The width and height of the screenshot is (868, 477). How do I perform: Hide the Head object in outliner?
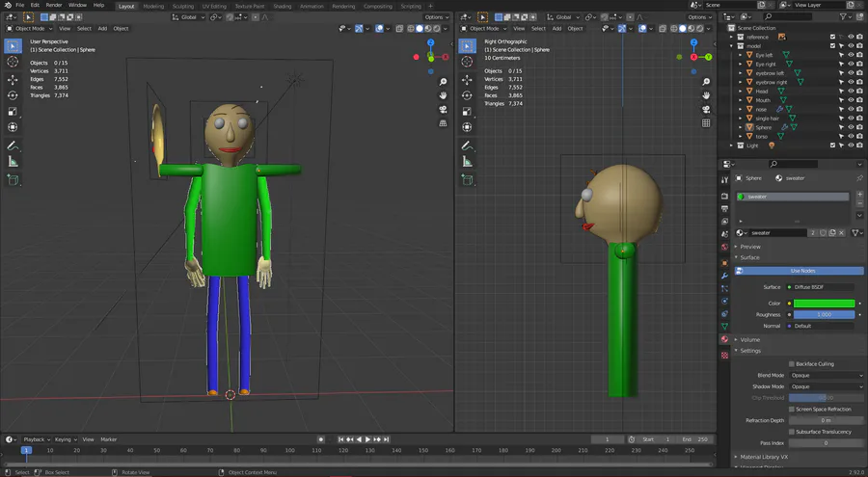click(850, 92)
